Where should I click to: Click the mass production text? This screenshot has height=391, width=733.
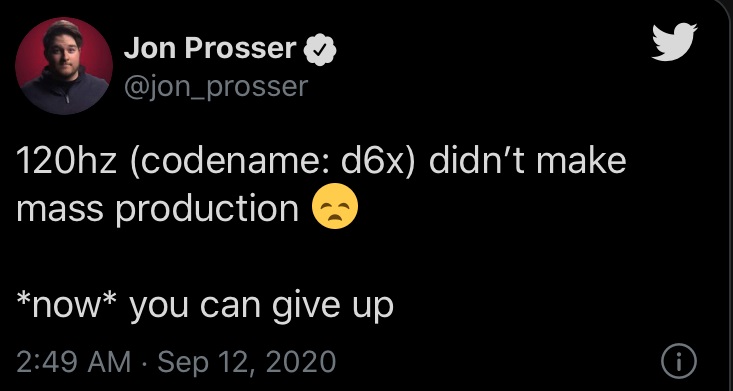click(x=158, y=209)
